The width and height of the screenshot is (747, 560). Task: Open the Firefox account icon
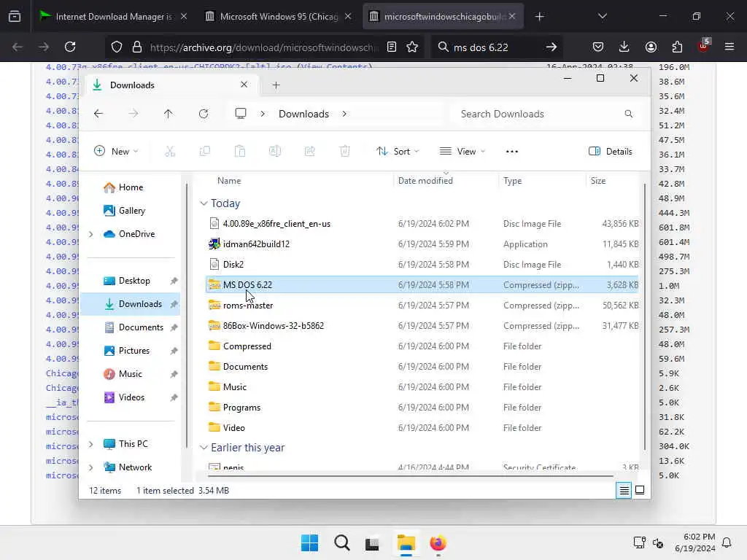click(x=651, y=47)
